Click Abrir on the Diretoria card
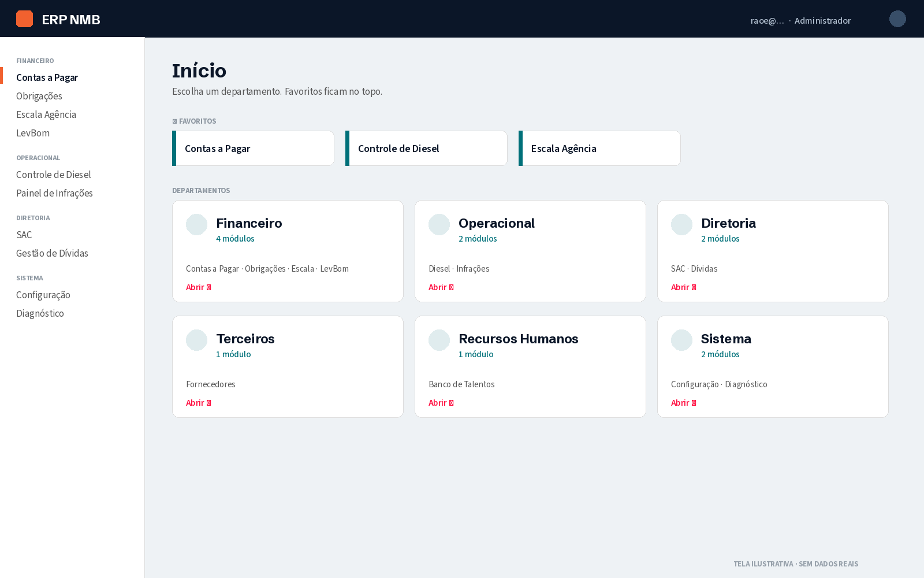Screen dimensions: 924x578 tap(684, 287)
